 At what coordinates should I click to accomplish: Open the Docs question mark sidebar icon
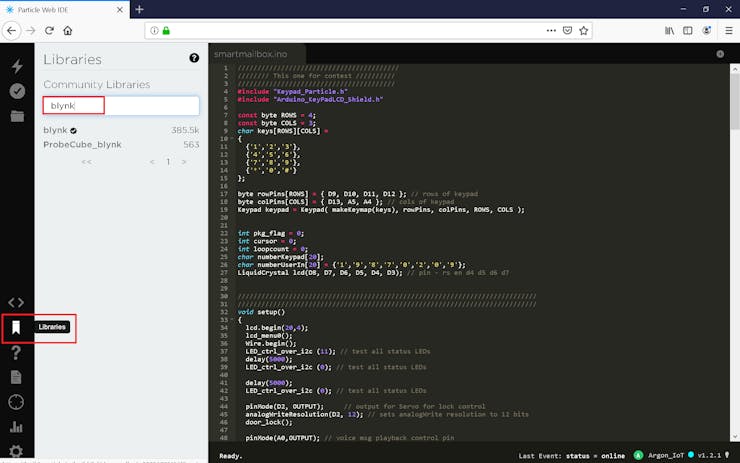pos(16,352)
